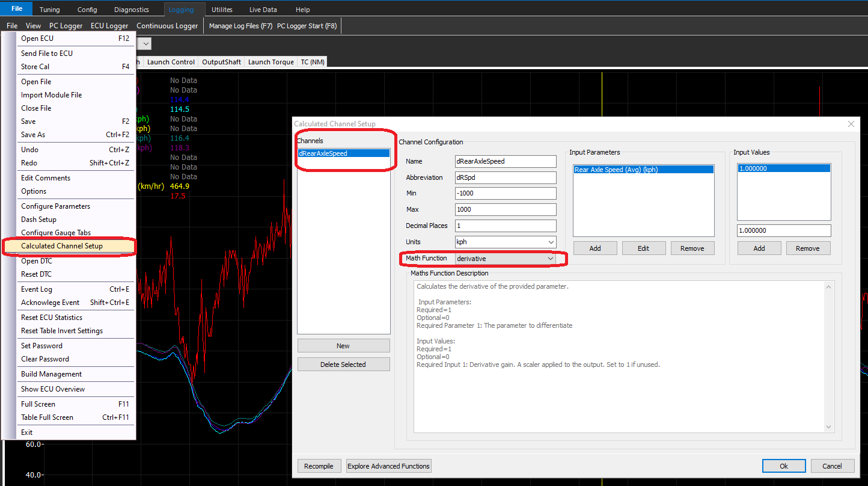Click PC Logger Start (F8) toolbar item
This screenshot has width=868, height=486.
click(x=307, y=26)
